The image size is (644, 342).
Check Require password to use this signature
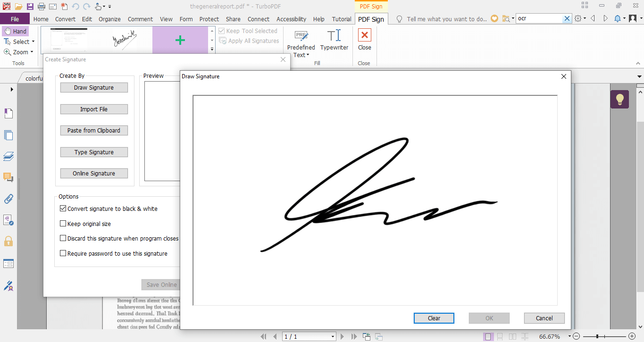63,253
